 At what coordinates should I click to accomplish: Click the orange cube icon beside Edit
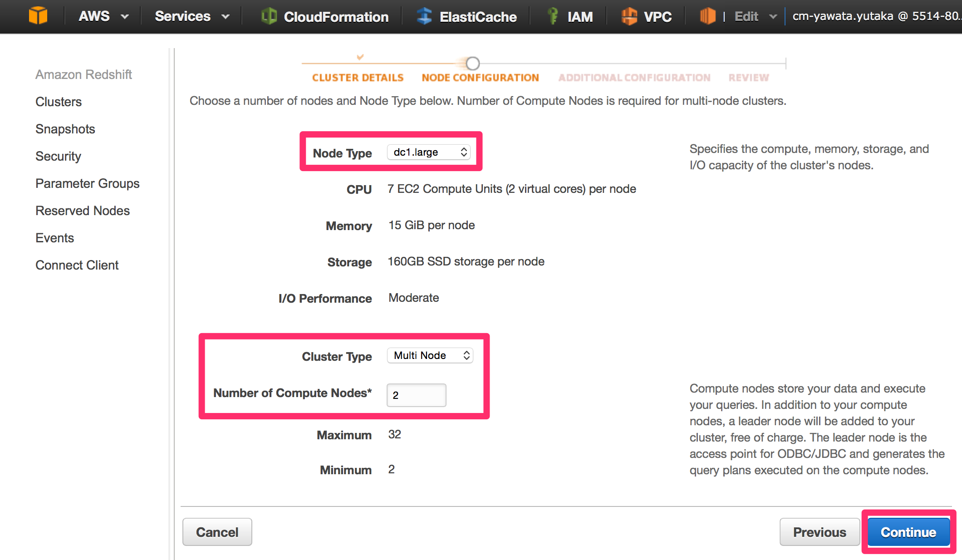pos(707,15)
